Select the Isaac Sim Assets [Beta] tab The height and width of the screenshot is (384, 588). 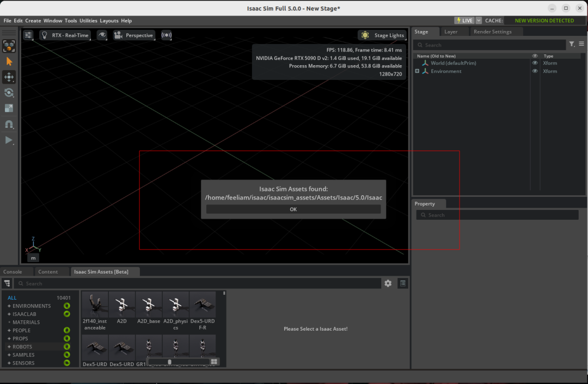[x=101, y=271]
